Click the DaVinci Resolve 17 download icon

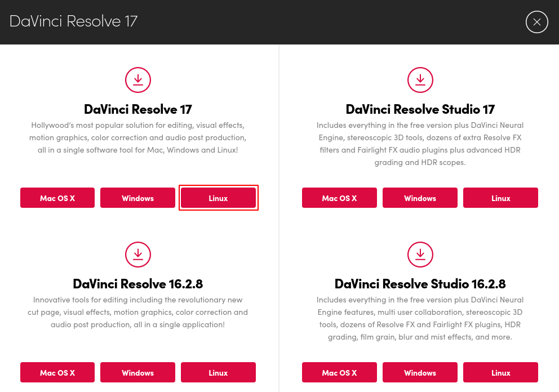click(x=138, y=79)
